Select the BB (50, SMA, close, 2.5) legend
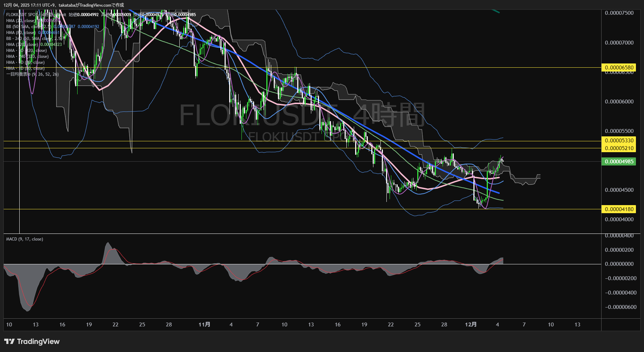Viewport: 644px width, 352px height. 28,27
